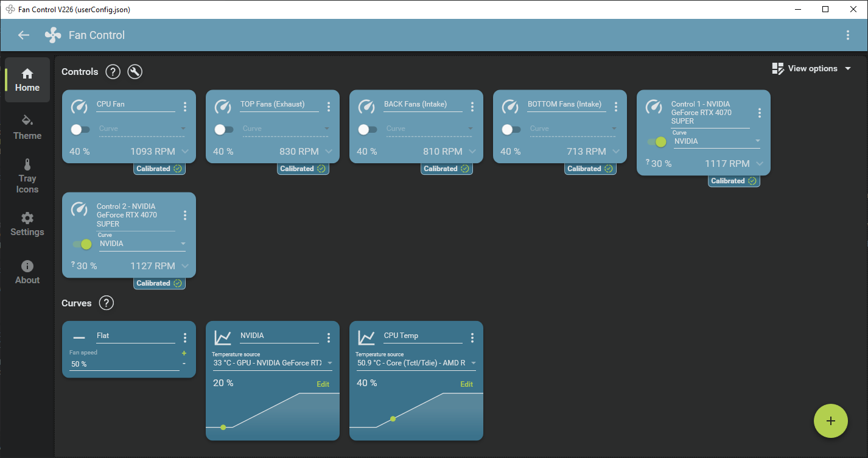Click the CPU Temp curve graph point
The height and width of the screenshot is (458, 868).
(x=393, y=419)
